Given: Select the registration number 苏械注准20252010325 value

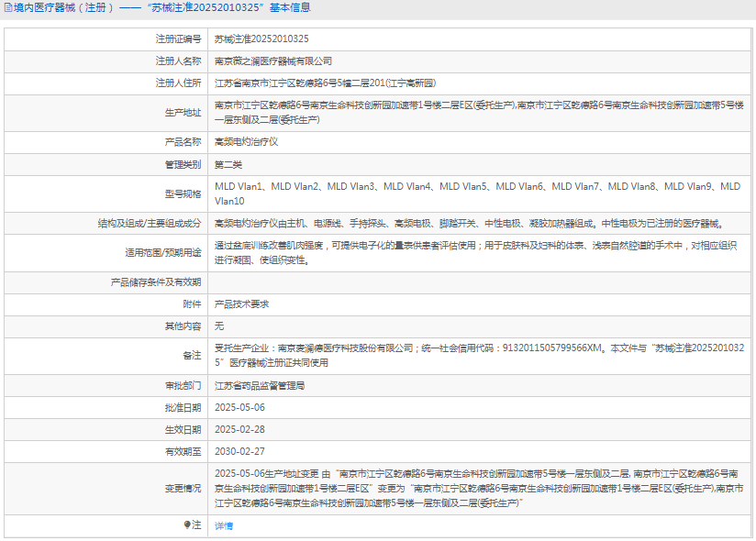Looking at the screenshot, I should 261,39.
